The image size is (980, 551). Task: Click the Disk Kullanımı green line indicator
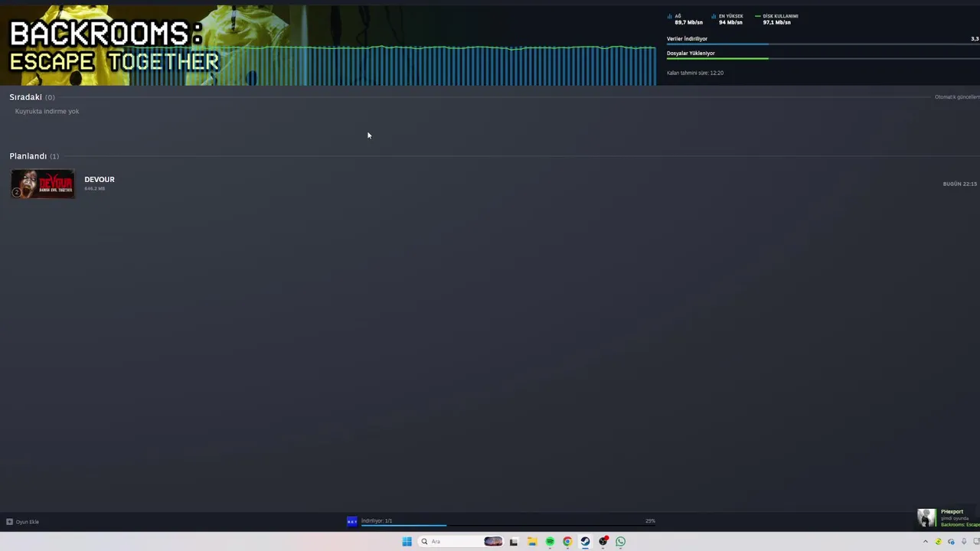point(758,16)
